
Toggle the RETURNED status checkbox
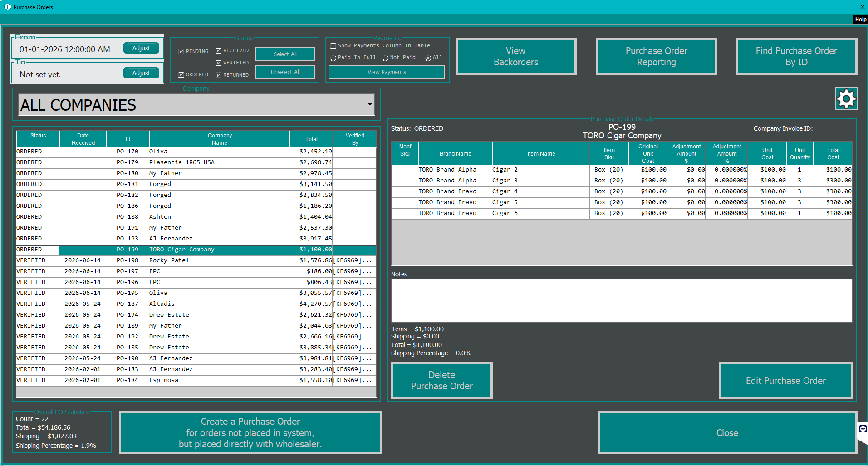pos(219,75)
